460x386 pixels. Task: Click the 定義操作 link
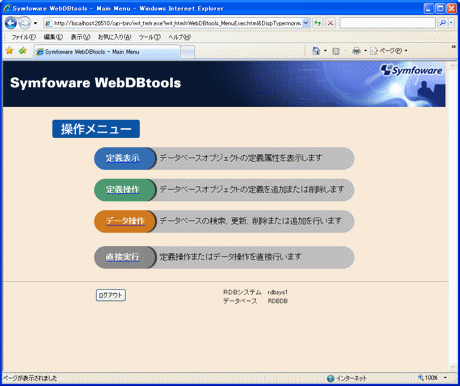coord(122,190)
